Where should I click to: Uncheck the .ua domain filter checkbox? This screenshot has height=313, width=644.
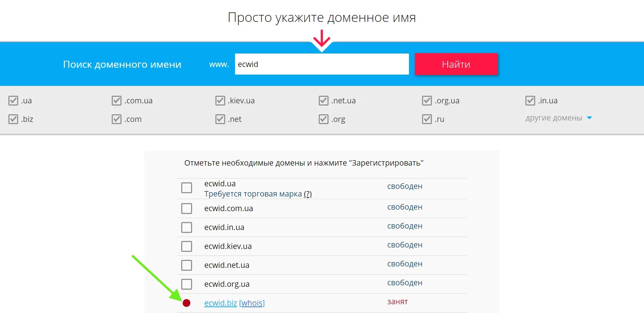(x=13, y=101)
